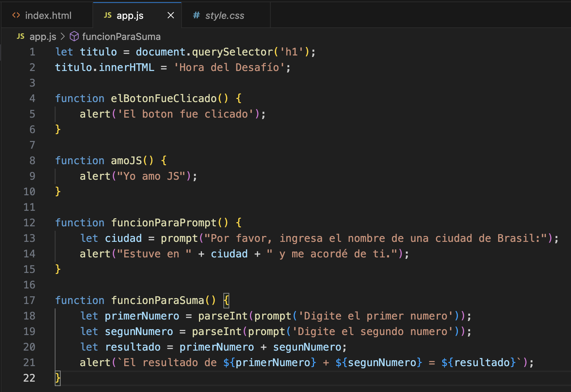Click funcionParaSuma in the breadcrumb
The width and height of the screenshot is (571, 392).
pos(121,37)
